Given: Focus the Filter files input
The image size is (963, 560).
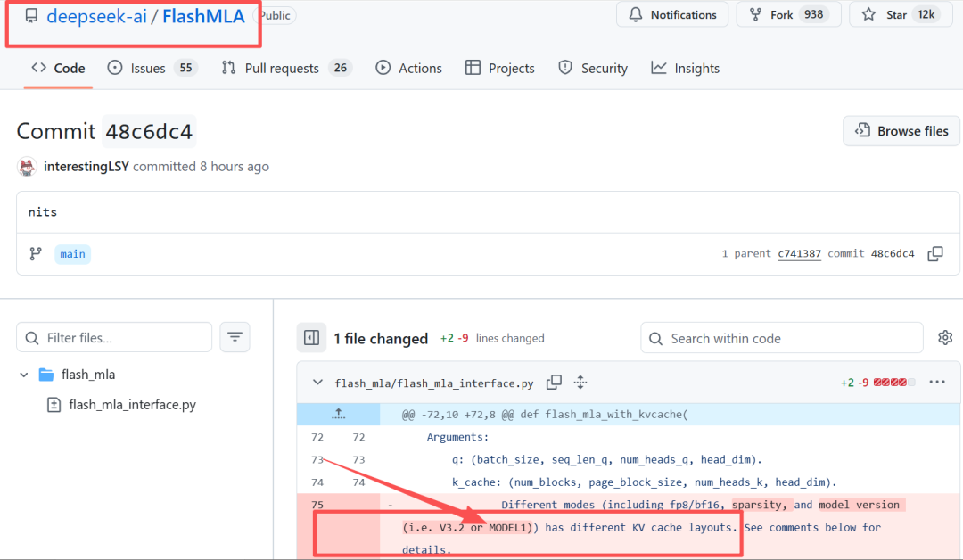Looking at the screenshot, I should [x=114, y=338].
